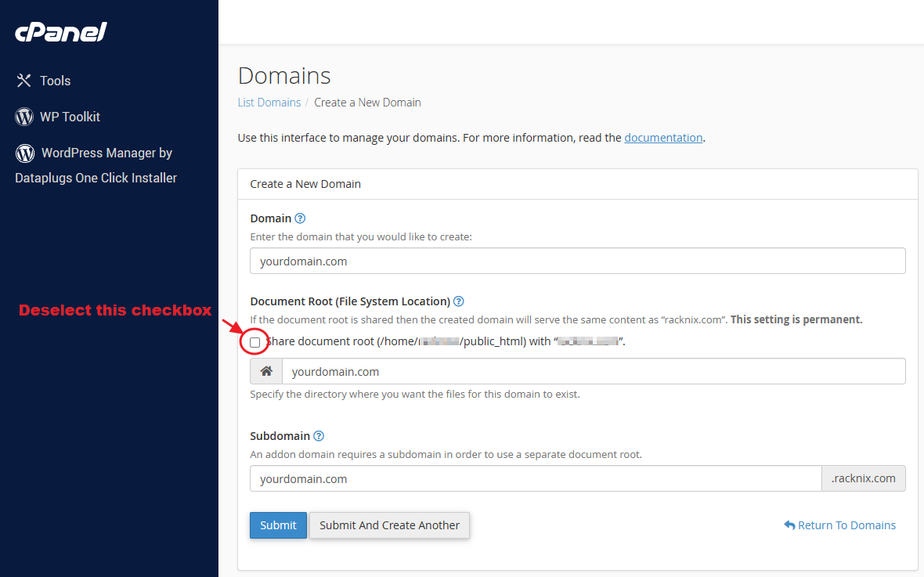Image resolution: width=924 pixels, height=577 pixels.
Task: Click Return To Domains
Action: (x=846, y=525)
